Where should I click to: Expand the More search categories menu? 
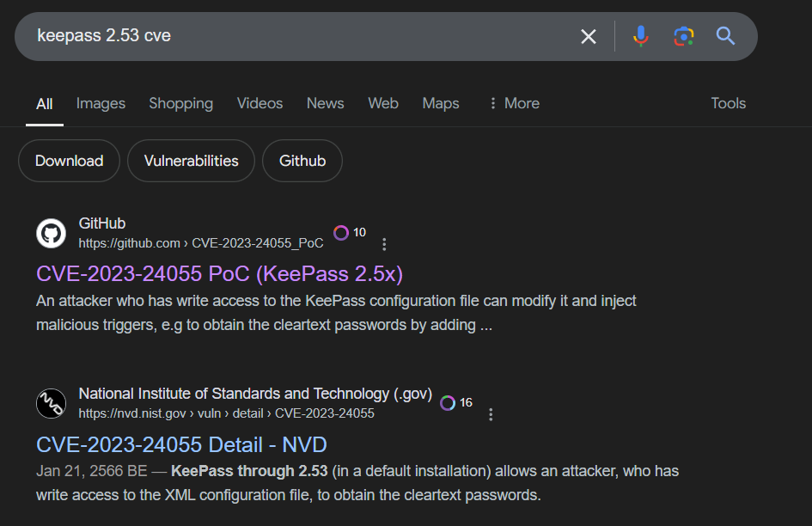tap(515, 103)
